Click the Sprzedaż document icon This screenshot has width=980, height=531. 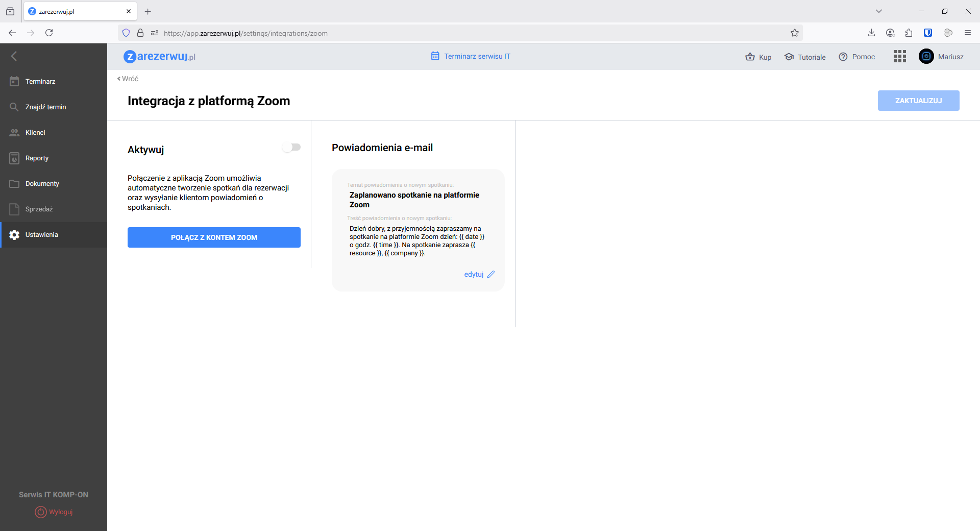pyautogui.click(x=14, y=209)
